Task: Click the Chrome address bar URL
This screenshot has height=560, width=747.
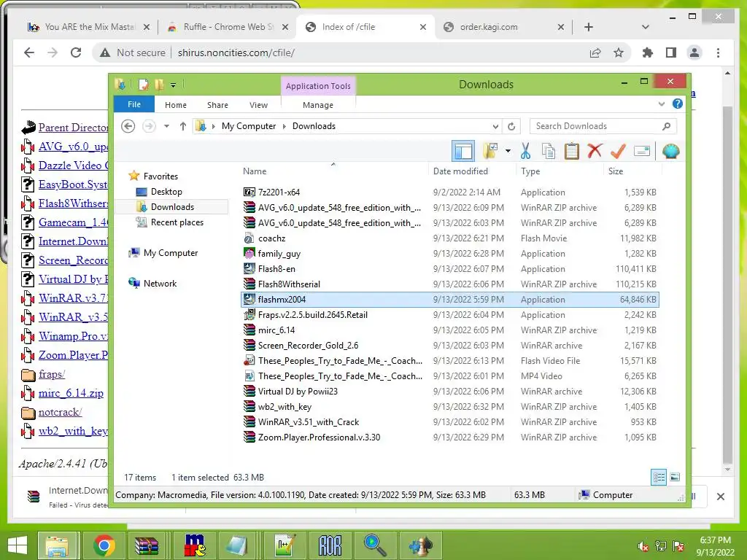Action: coord(236,52)
